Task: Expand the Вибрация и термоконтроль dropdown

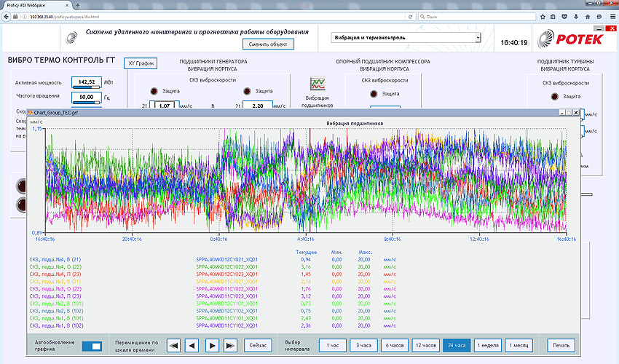Action: (x=478, y=38)
